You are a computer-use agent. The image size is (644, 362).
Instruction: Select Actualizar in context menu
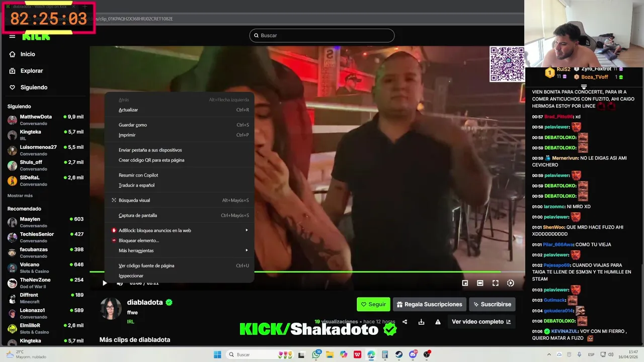(179, 110)
